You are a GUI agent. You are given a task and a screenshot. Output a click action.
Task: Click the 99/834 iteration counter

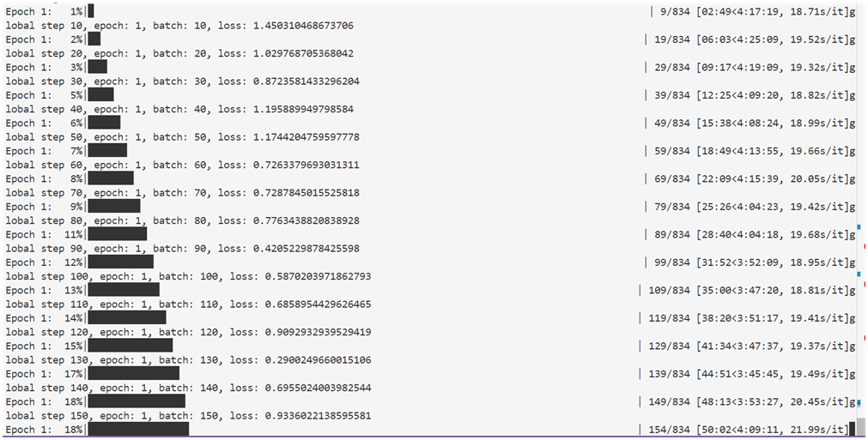pos(671,262)
